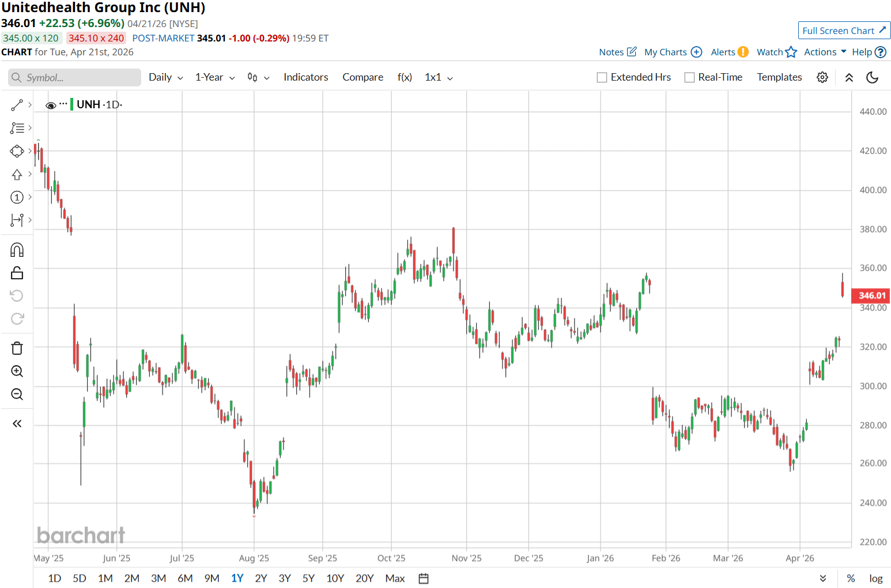Click the Notes link

[611, 52]
